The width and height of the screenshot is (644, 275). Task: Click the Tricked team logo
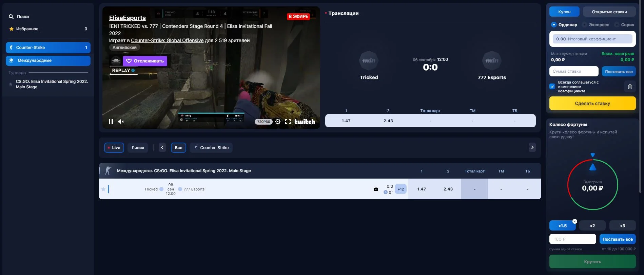[x=369, y=60]
